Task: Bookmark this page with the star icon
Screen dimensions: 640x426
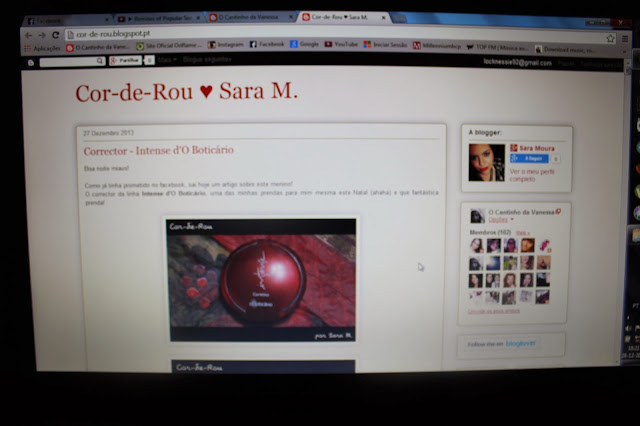Action: pyautogui.click(x=610, y=38)
